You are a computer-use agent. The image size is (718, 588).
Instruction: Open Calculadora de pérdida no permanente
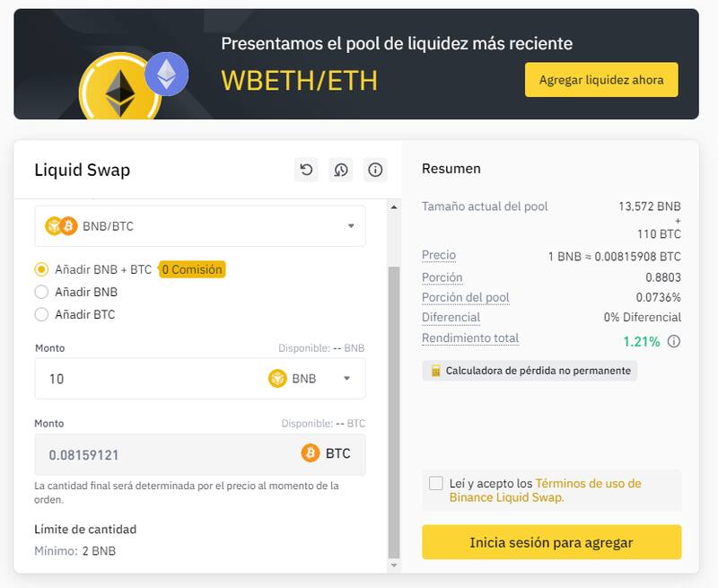[530, 371]
